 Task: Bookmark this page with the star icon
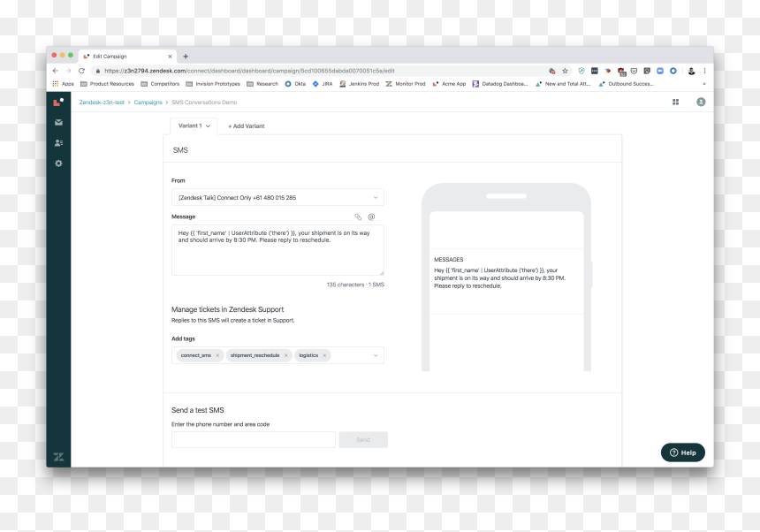tap(565, 71)
